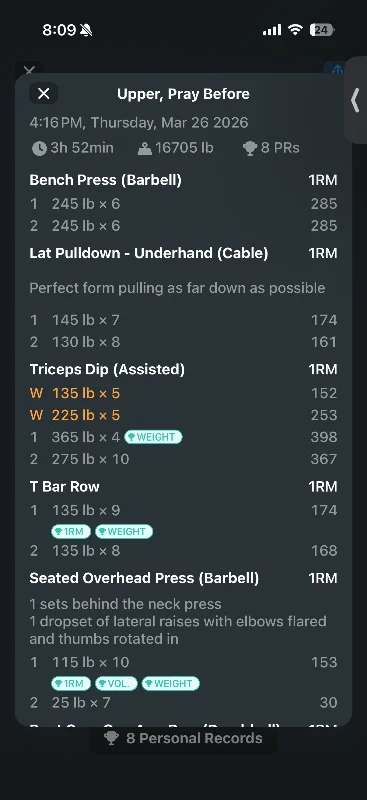Open the Lat Pulldown - Underhand (Cable) exercise
This screenshot has height=800, width=367.
point(149,253)
